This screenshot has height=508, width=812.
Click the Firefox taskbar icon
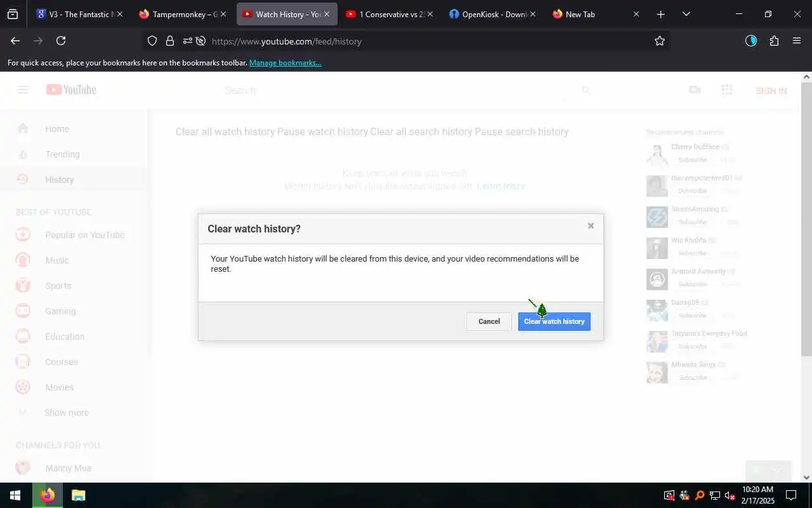point(48,495)
